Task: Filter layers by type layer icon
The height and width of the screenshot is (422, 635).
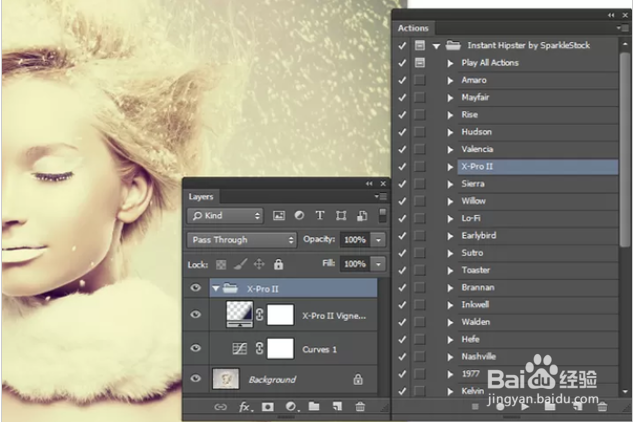Action: point(320,215)
